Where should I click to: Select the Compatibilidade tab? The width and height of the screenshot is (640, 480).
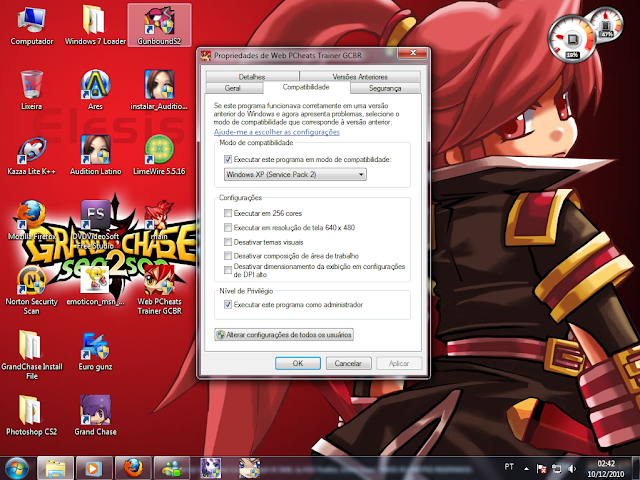pos(306,87)
